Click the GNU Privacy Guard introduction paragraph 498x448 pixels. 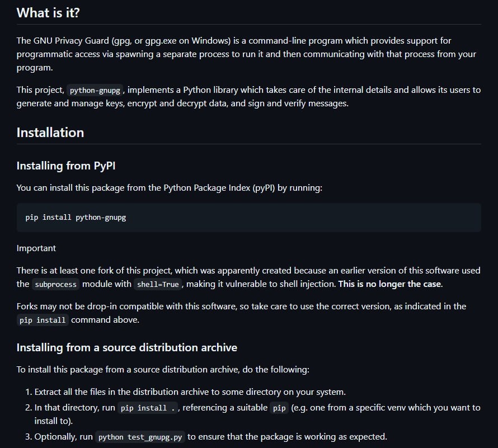(246, 54)
